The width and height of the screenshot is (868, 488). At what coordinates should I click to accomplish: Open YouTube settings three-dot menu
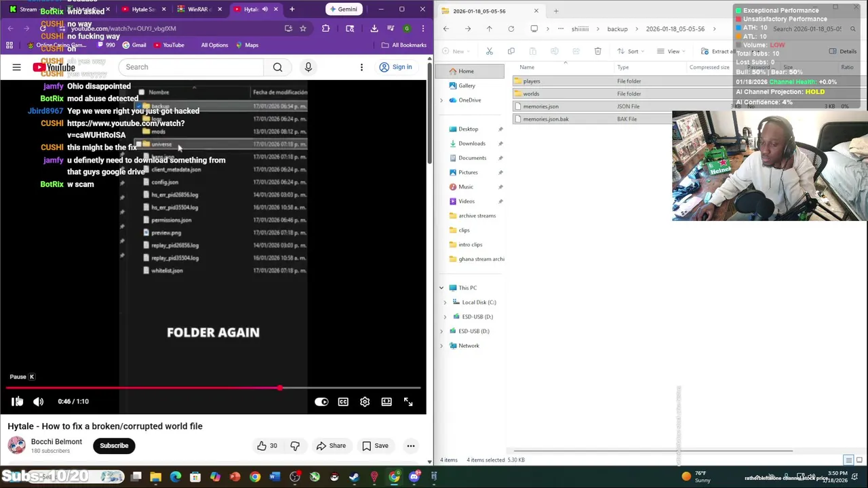click(x=361, y=67)
